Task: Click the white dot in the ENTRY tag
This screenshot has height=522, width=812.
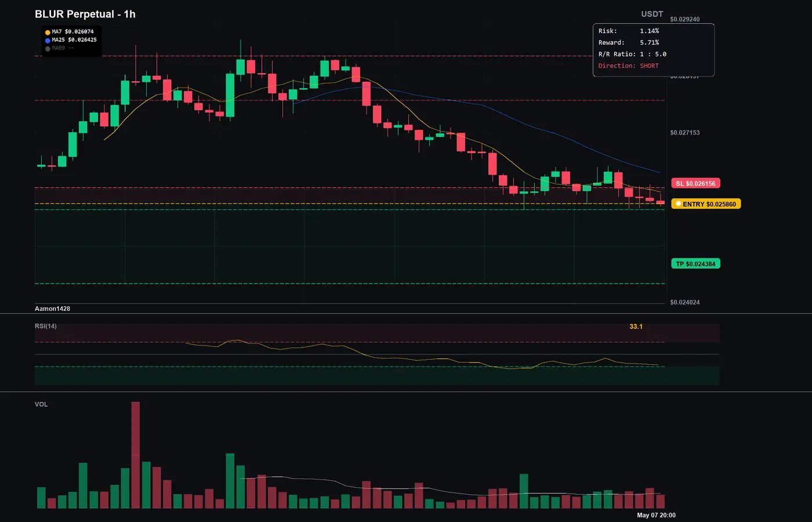Action: pyautogui.click(x=678, y=204)
